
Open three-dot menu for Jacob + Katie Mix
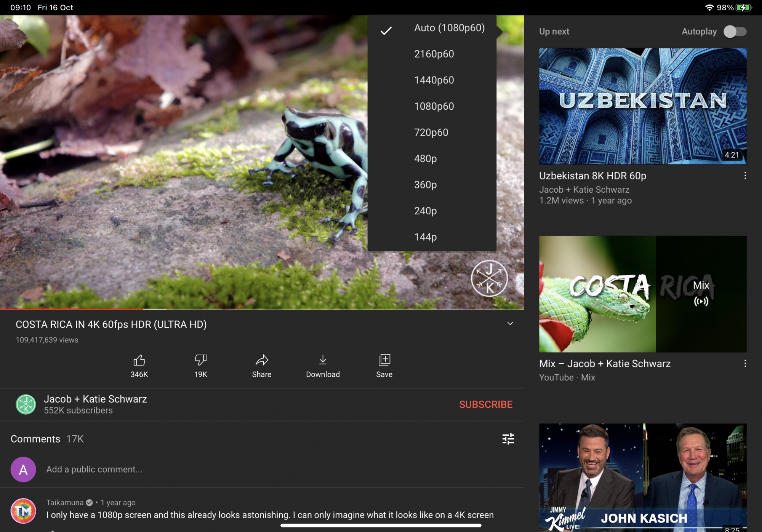pos(745,364)
